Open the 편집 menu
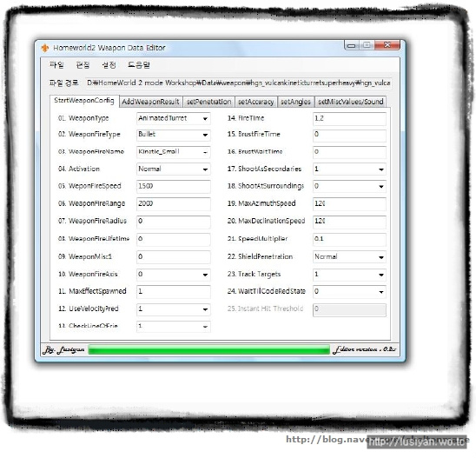 tap(83, 64)
